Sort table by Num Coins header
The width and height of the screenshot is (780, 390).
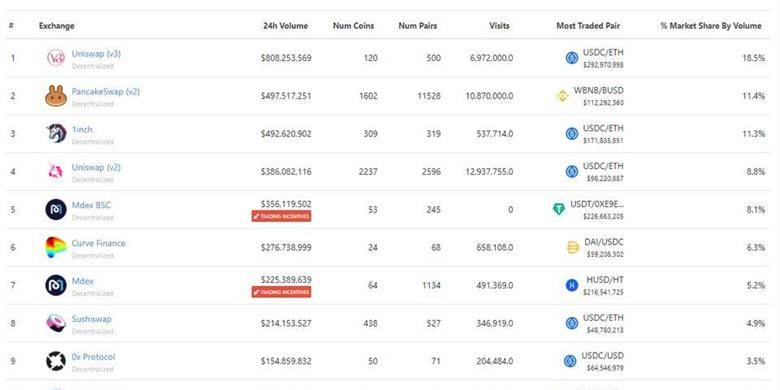353,26
